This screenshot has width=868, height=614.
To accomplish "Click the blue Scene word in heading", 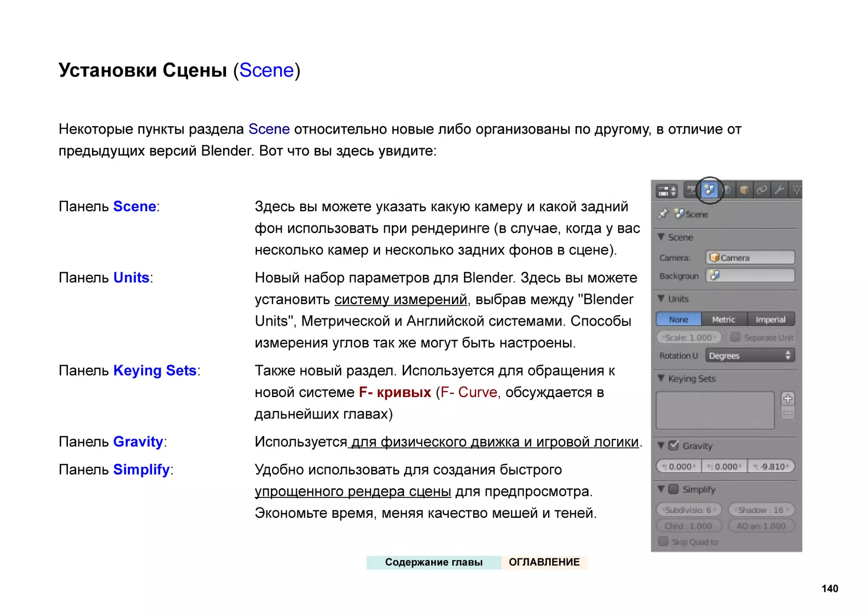I will 267,70.
